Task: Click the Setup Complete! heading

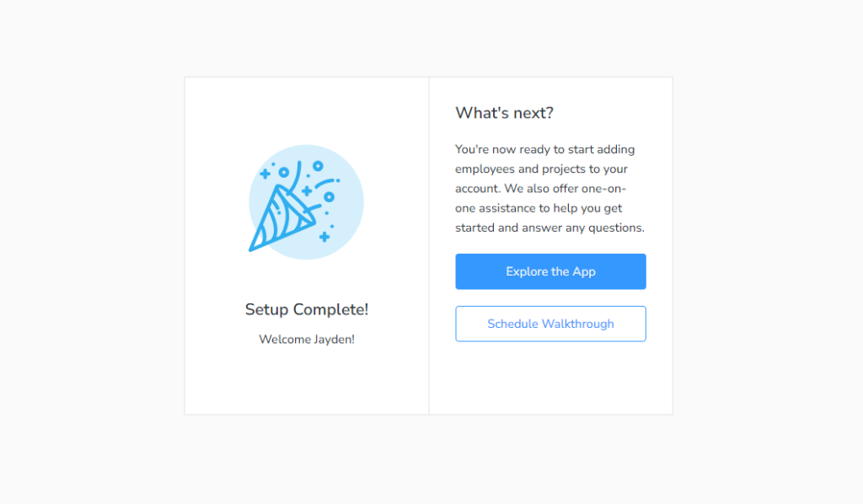Action: pos(306,309)
